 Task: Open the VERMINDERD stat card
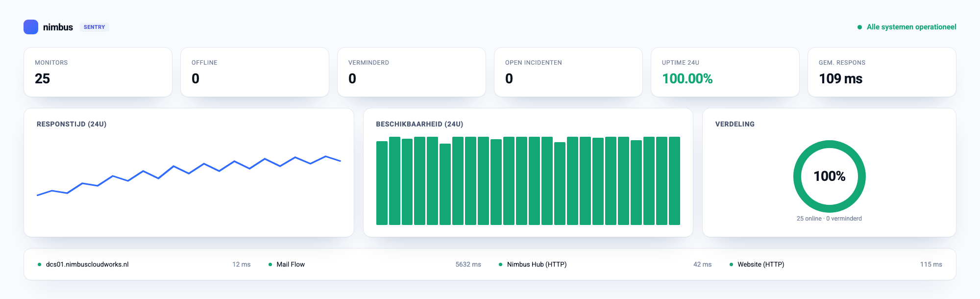(x=412, y=72)
